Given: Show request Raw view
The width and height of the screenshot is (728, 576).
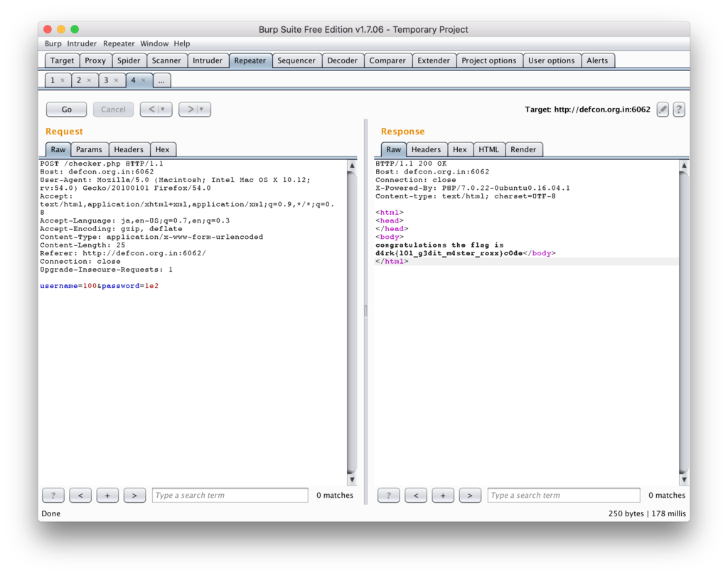Looking at the screenshot, I should 58,149.
